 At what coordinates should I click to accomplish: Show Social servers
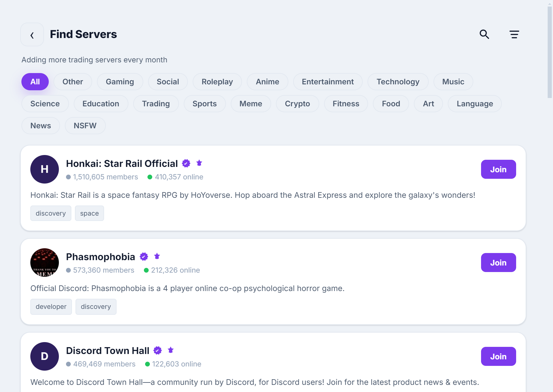pyautogui.click(x=168, y=82)
